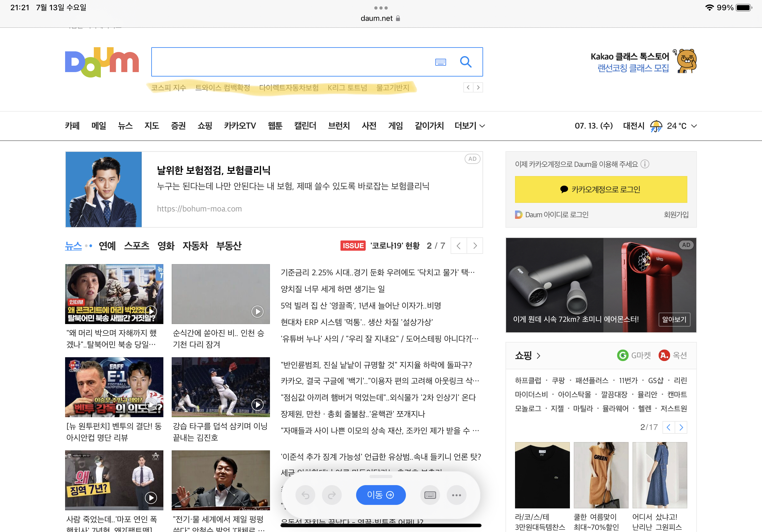Log in with 카카오계정으로 로그인 button

tap(601, 189)
